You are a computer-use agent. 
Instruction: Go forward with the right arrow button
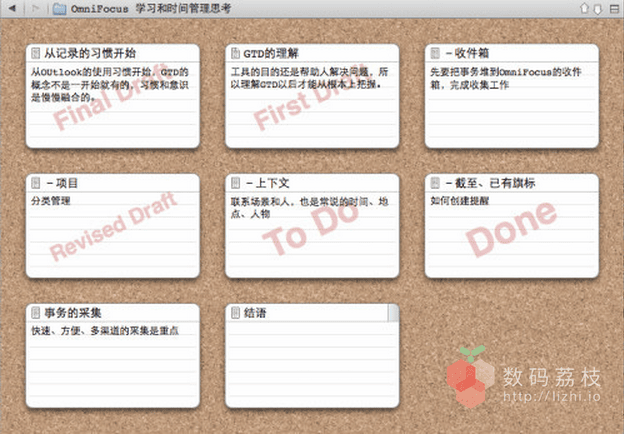(x=36, y=8)
